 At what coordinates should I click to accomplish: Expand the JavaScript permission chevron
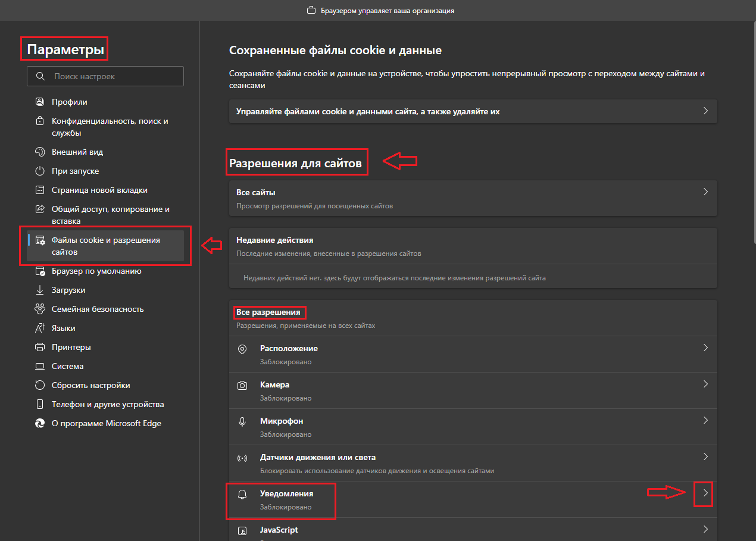[705, 529]
